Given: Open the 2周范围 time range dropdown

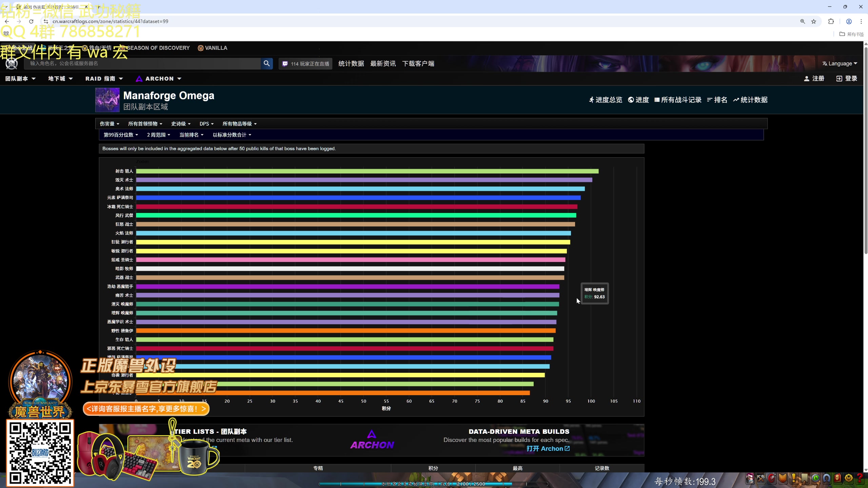Looking at the screenshot, I should 158,135.
